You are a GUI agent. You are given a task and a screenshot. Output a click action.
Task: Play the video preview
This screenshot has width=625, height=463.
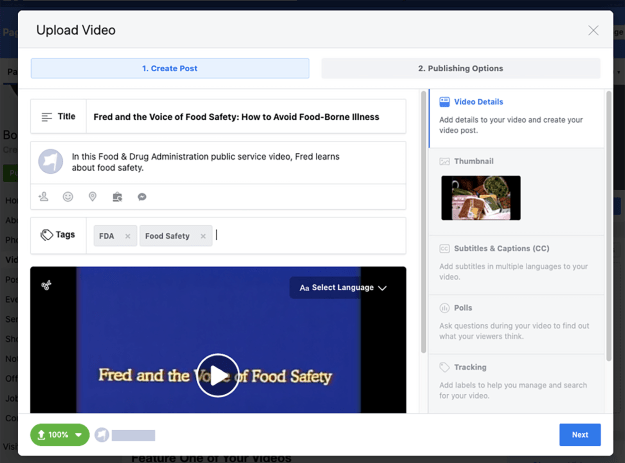point(218,375)
